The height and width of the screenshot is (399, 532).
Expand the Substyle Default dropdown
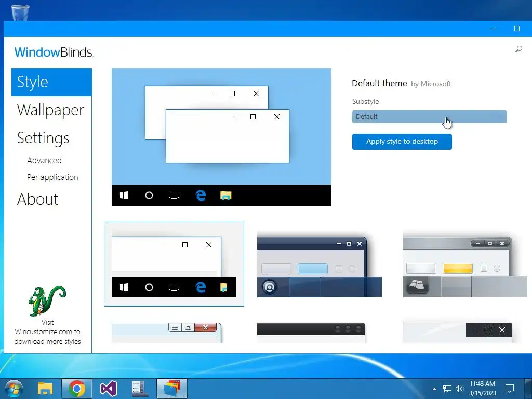click(x=429, y=117)
